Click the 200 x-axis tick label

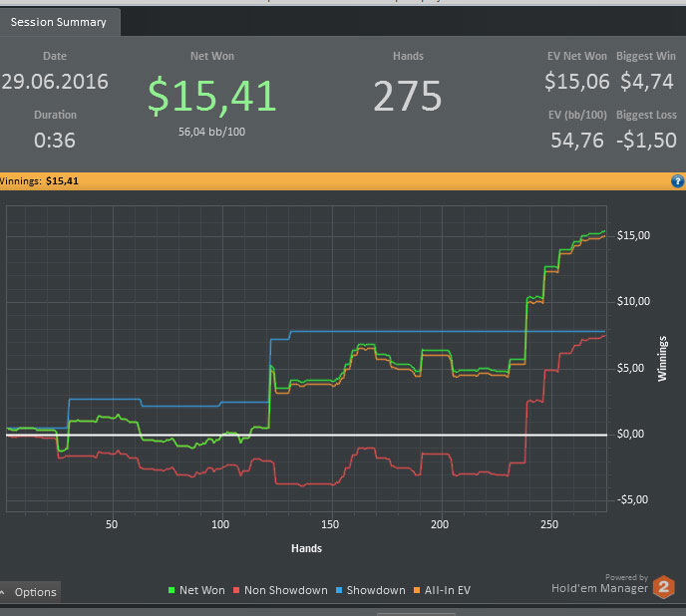(x=440, y=524)
